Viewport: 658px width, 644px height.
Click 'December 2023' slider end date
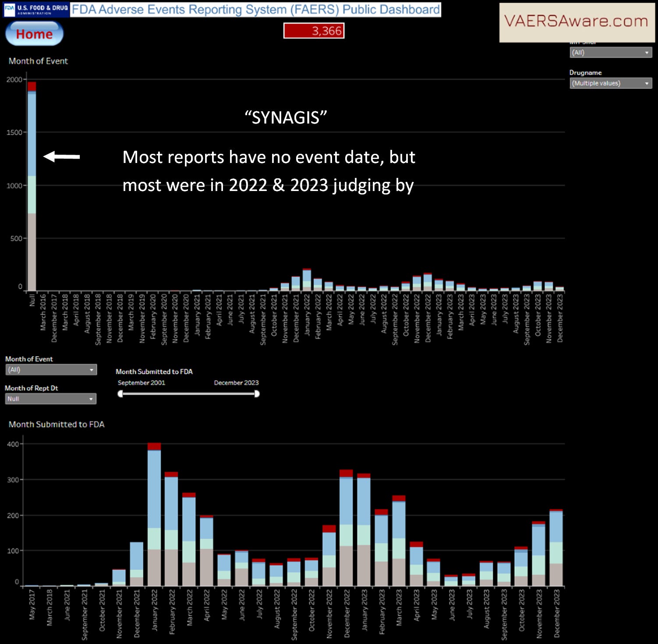coord(236,383)
